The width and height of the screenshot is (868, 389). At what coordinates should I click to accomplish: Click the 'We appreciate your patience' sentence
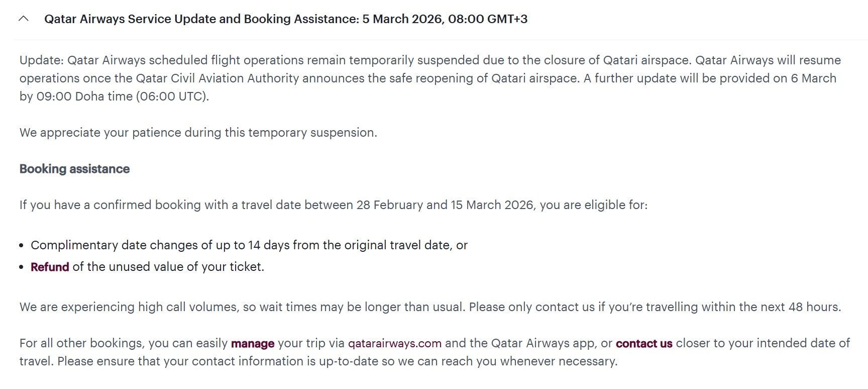(x=198, y=133)
